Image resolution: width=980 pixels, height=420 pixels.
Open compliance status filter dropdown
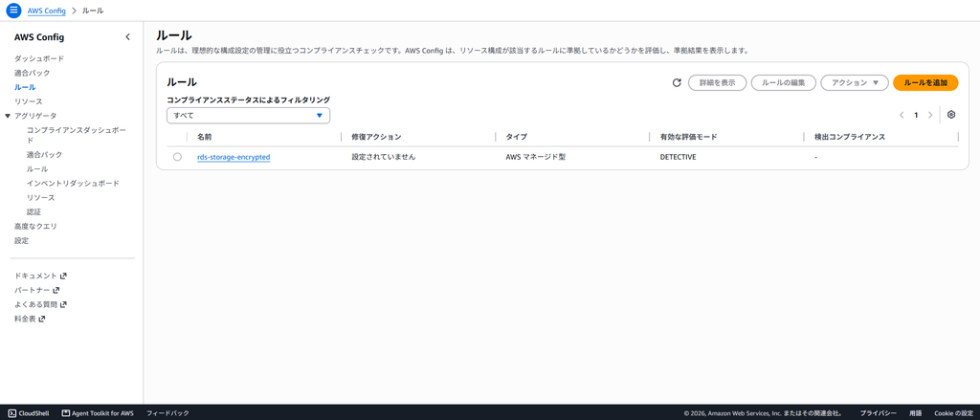click(248, 116)
